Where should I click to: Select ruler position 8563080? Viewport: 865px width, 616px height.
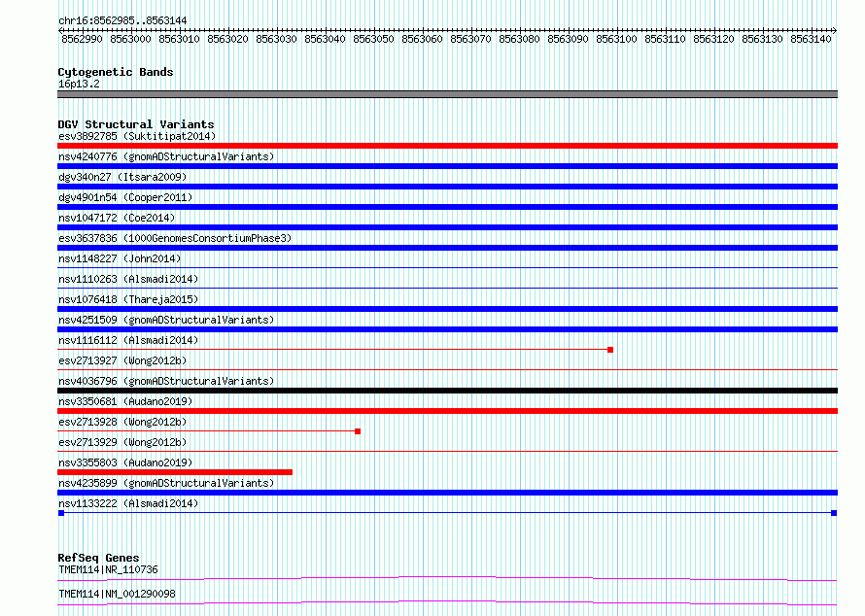(519, 39)
